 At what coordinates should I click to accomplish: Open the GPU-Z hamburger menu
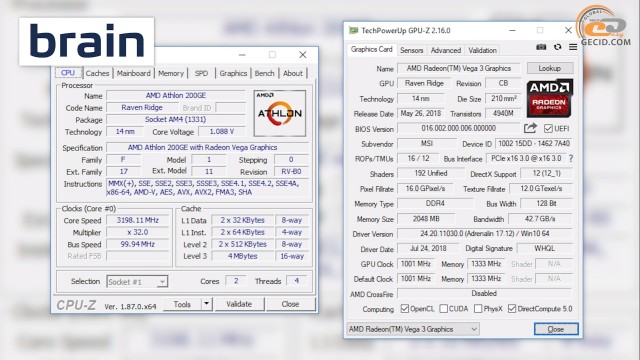tap(573, 47)
